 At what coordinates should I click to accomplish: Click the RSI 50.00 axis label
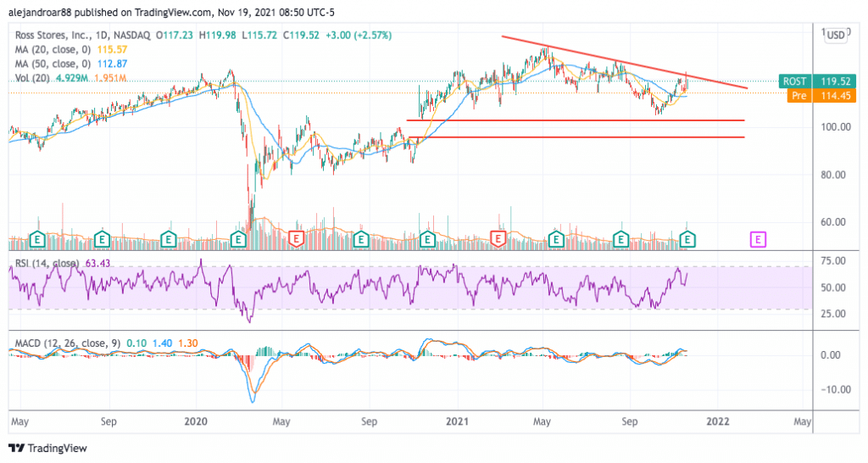pos(835,287)
